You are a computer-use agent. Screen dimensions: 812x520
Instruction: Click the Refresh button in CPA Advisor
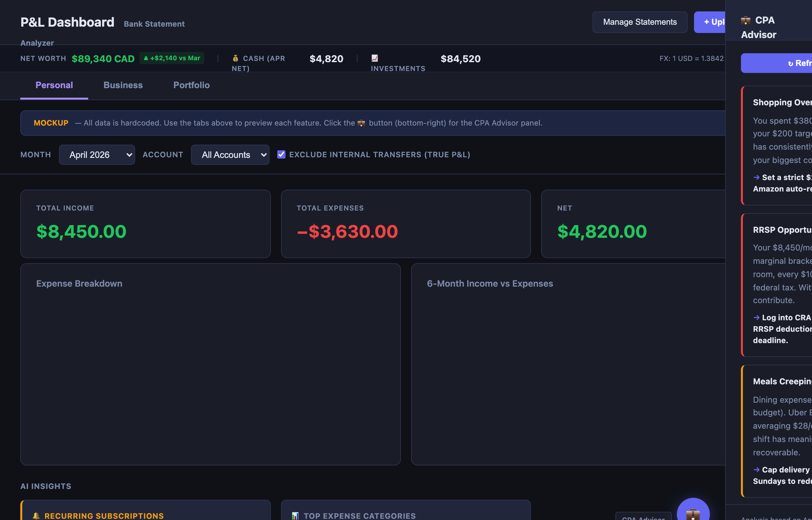tap(776, 63)
